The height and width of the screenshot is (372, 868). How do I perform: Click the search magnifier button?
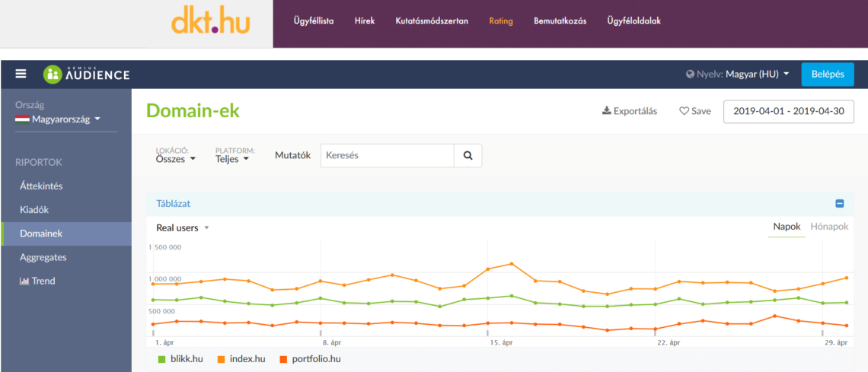point(468,156)
